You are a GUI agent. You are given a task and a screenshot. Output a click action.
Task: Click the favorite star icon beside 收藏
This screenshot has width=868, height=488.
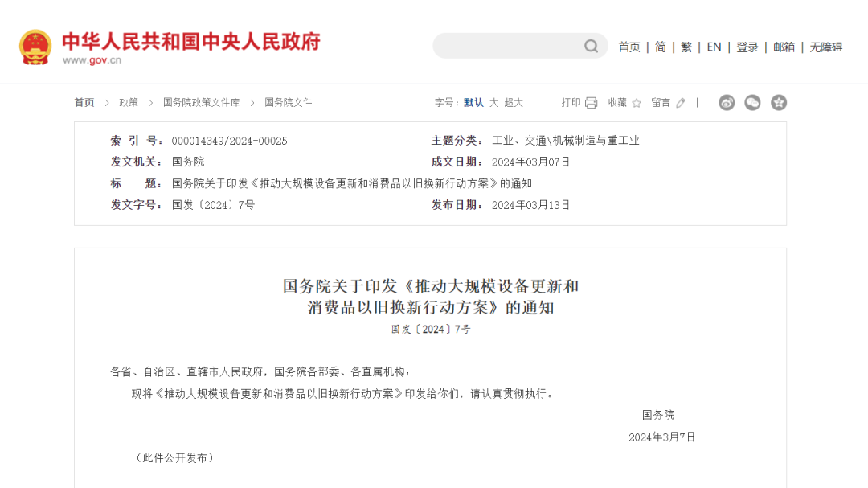point(637,103)
